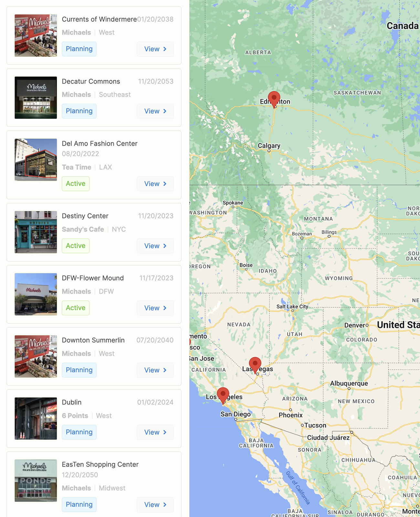Select the Del Amo Fashion Center title
The width and height of the screenshot is (420, 517).
(100, 143)
